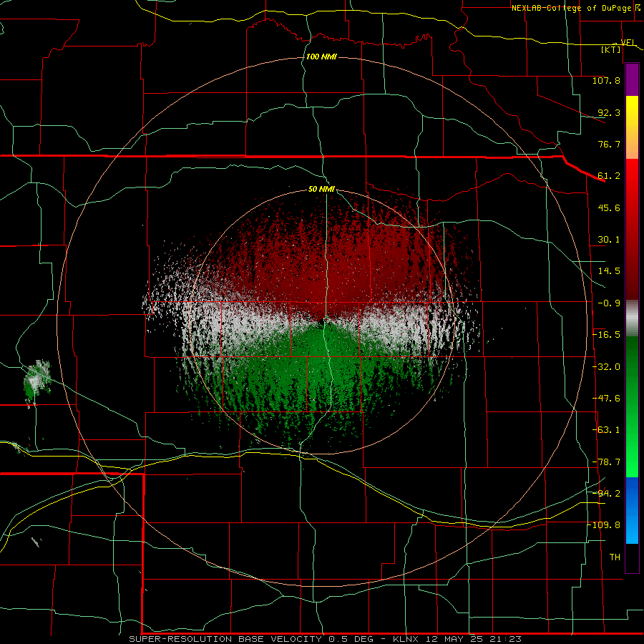Click the -32.0 value on velocity scale
Screen dimensions: 644x644
606,367
